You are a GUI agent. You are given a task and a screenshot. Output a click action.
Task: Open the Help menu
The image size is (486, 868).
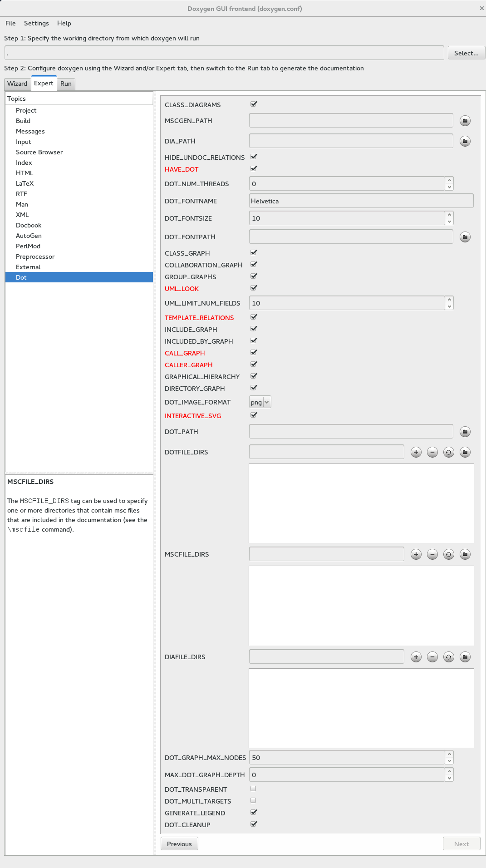[64, 23]
